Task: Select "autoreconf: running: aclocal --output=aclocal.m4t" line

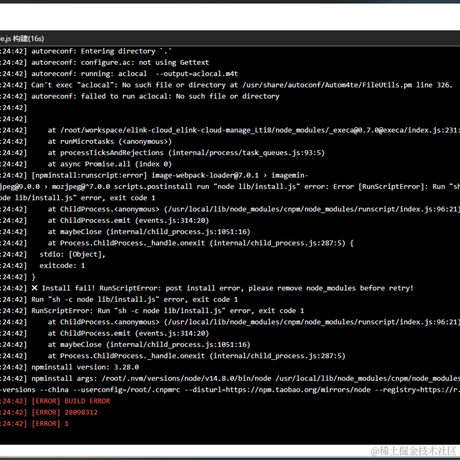Action: [119, 74]
